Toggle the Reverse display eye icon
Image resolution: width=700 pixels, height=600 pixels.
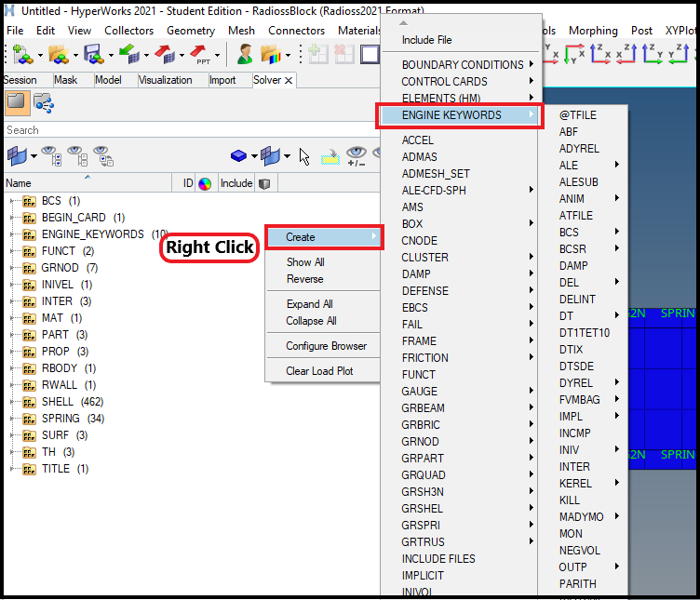point(103,156)
